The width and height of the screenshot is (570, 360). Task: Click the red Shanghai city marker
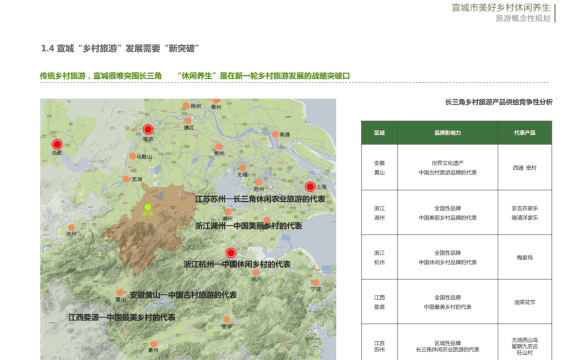pos(310,187)
